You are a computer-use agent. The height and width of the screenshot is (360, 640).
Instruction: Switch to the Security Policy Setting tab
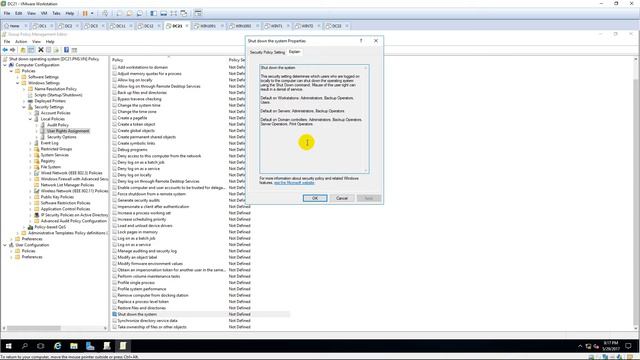pos(267,52)
